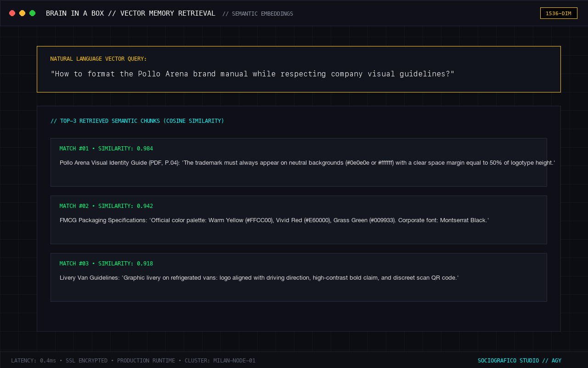Click the Natural Language Vector Query label
This screenshot has width=588, height=368.
pyautogui.click(x=99, y=59)
